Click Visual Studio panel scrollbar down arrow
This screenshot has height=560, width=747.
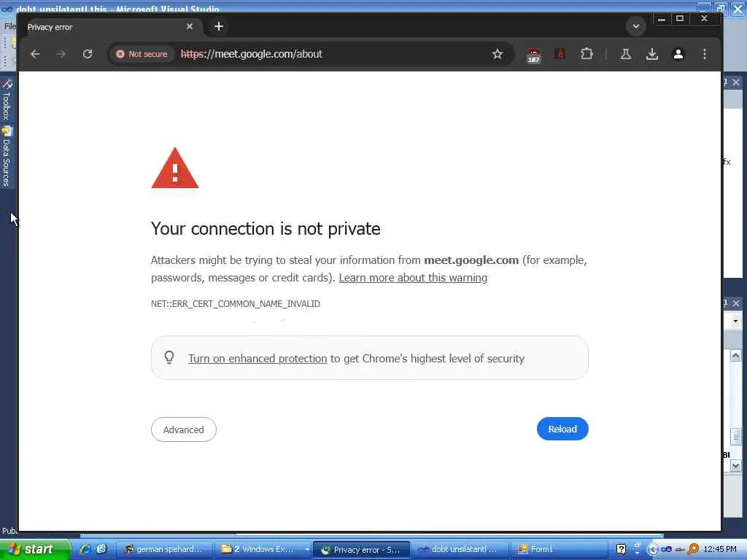735,466
